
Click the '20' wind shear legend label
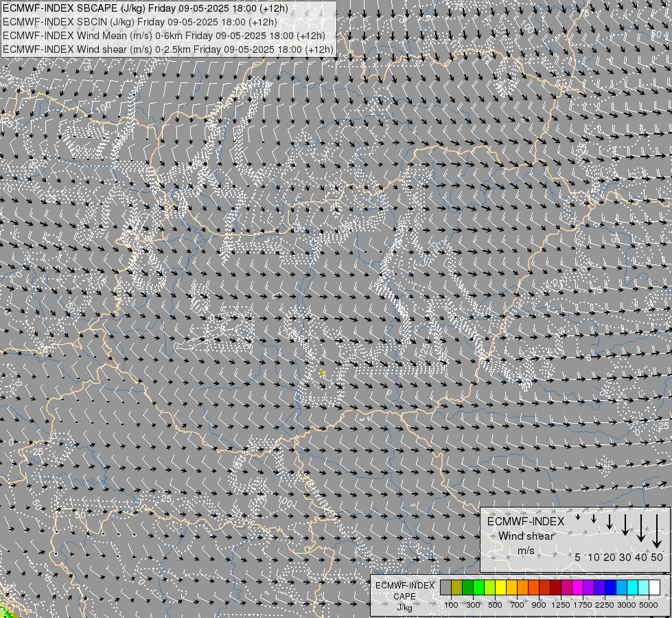(x=610, y=557)
